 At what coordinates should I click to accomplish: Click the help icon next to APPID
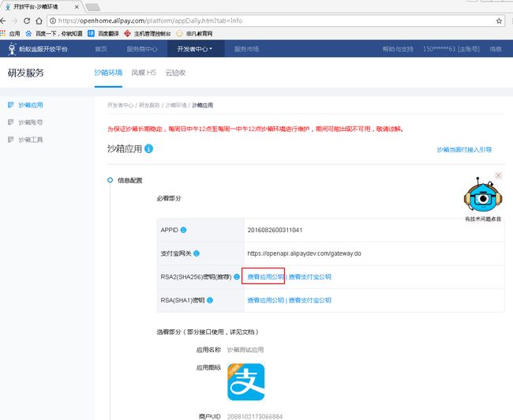coord(184,231)
